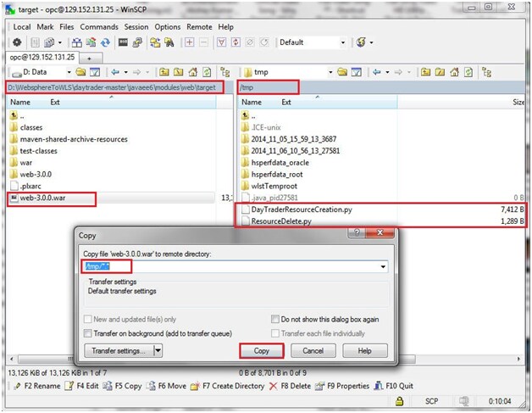
Task: Check 'Transfer each file individually'
Action: [275, 333]
